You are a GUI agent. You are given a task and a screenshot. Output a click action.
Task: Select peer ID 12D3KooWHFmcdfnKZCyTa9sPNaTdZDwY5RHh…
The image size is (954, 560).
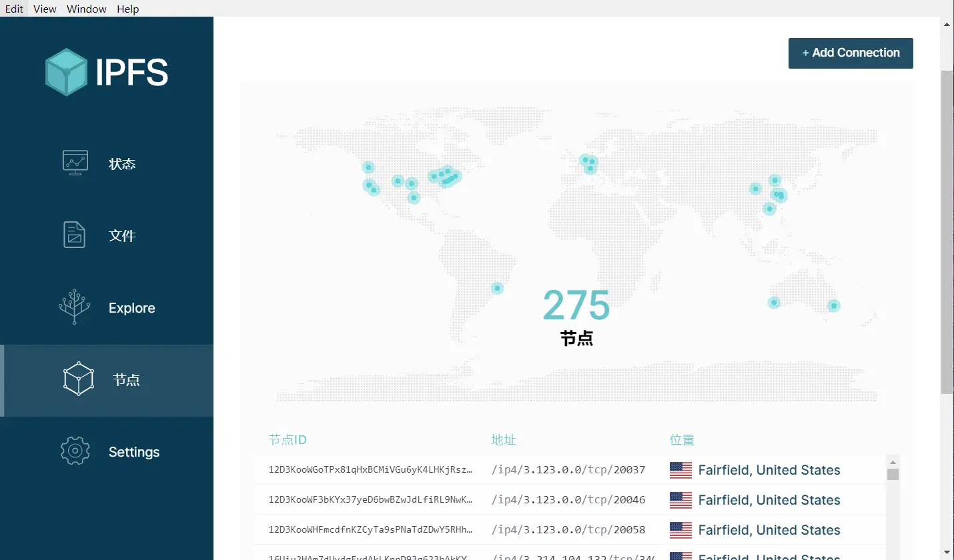371,530
